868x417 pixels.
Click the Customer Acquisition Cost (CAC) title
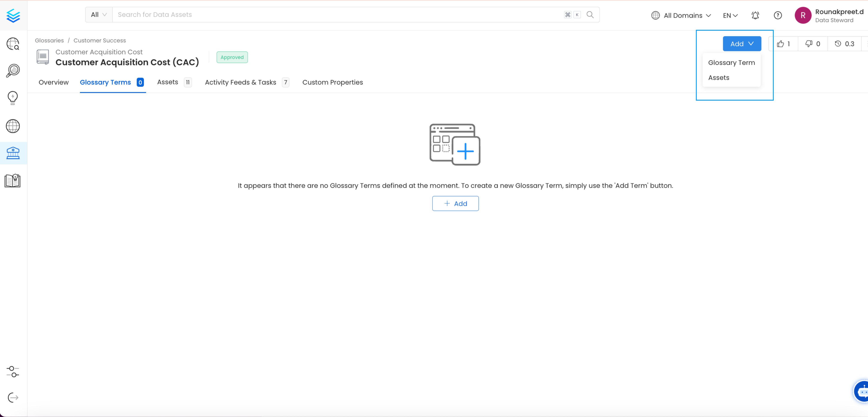[x=127, y=62]
